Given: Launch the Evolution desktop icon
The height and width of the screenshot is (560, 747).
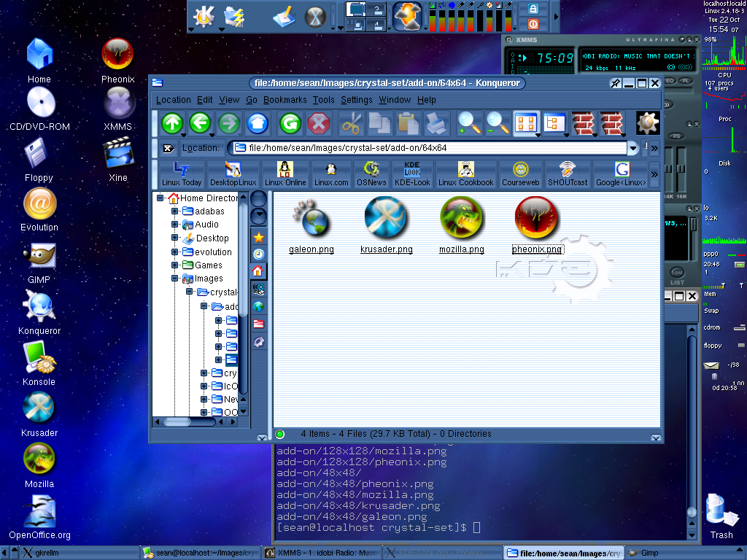Looking at the screenshot, I should (39, 209).
